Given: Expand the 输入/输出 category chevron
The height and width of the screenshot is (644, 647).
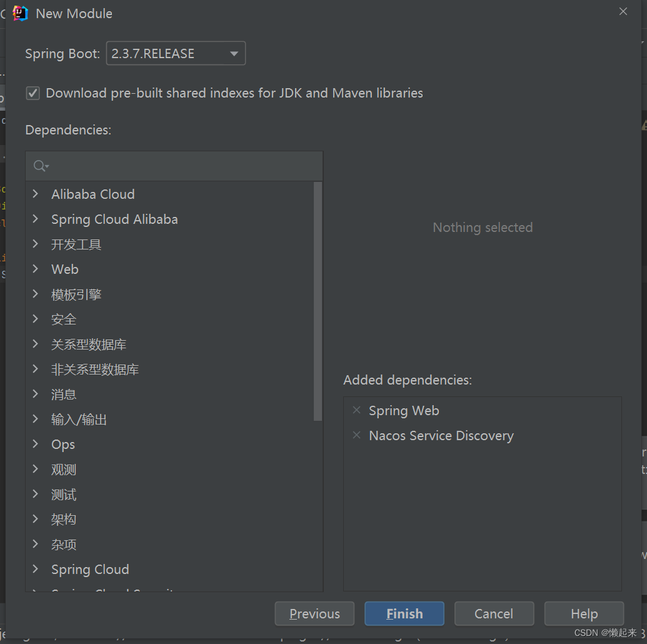Looking at the screenshot, I should pos(36,419).
